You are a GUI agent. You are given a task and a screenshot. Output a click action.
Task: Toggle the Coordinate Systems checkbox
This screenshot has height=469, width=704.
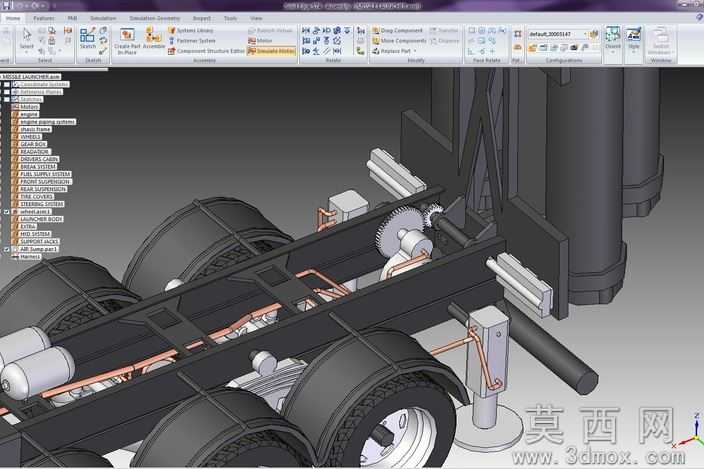pos(7,84)
